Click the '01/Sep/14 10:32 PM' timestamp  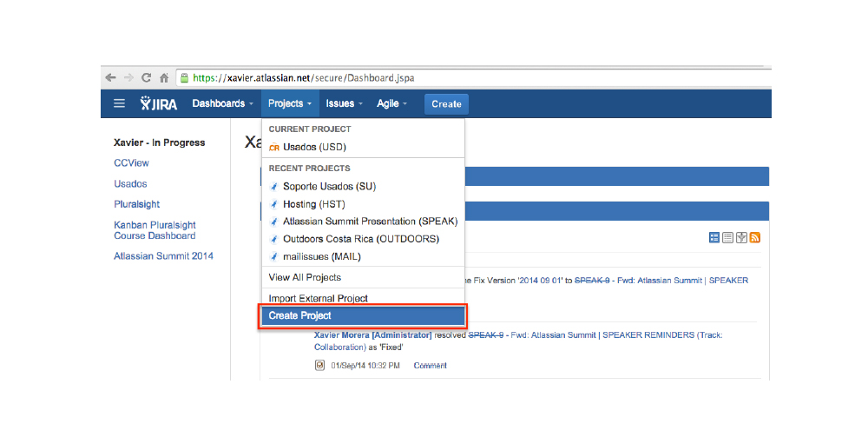[365, 366]
